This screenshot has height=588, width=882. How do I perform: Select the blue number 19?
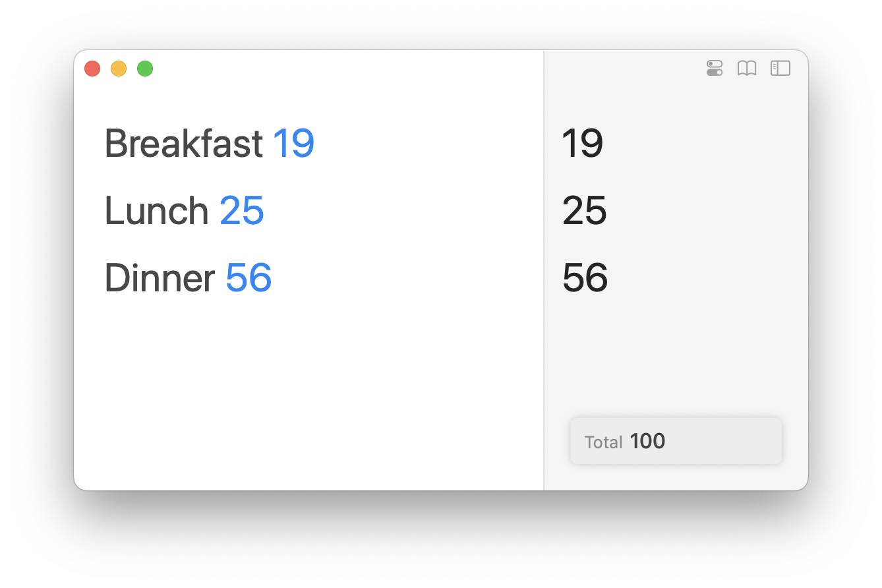click(294, 143)
